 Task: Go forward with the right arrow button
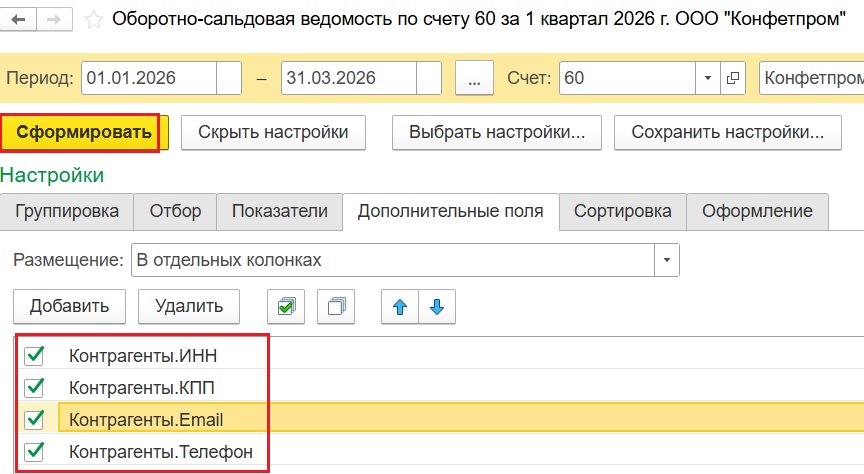pos(54,20)
